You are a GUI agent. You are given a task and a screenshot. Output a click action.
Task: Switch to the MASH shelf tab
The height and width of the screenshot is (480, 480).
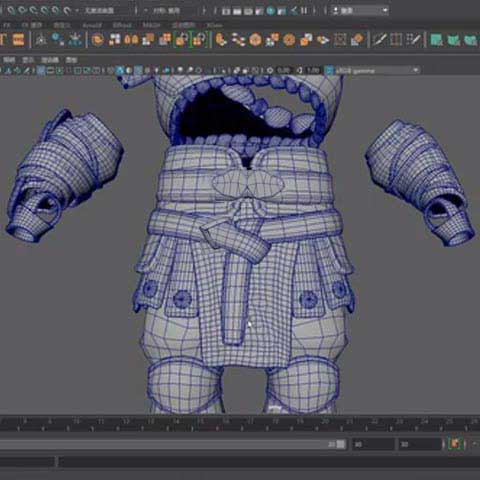[151, 25]
